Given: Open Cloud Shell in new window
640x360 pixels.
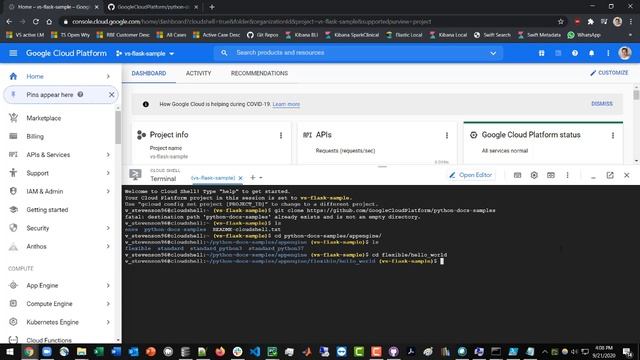Looking at the screenshot, I should [x=610, y=175].
